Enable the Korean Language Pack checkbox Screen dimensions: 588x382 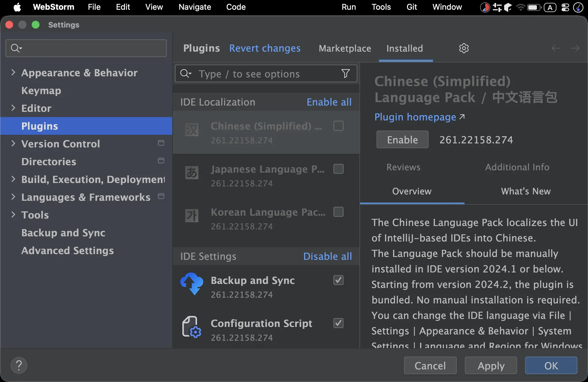tap(339, 212)
